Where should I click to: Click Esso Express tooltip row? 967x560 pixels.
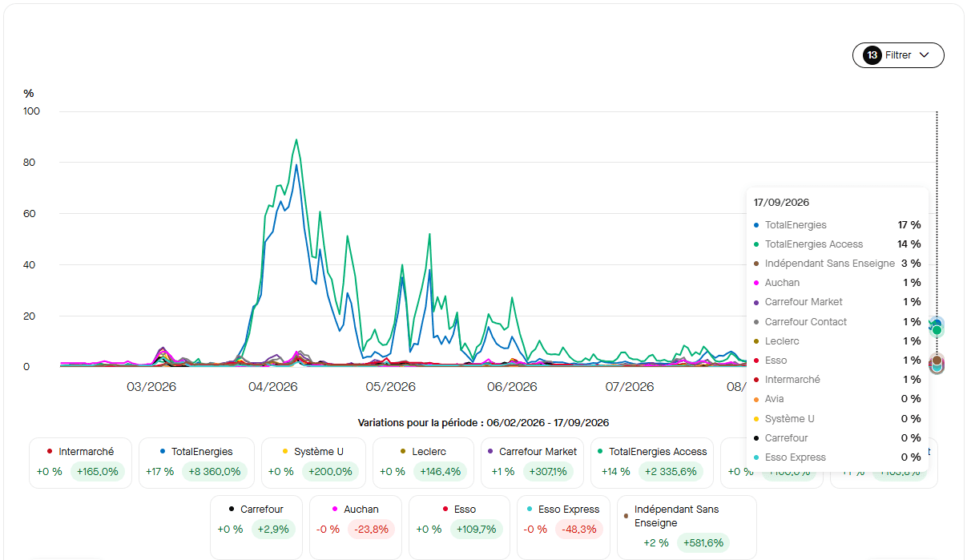(837, 457)
